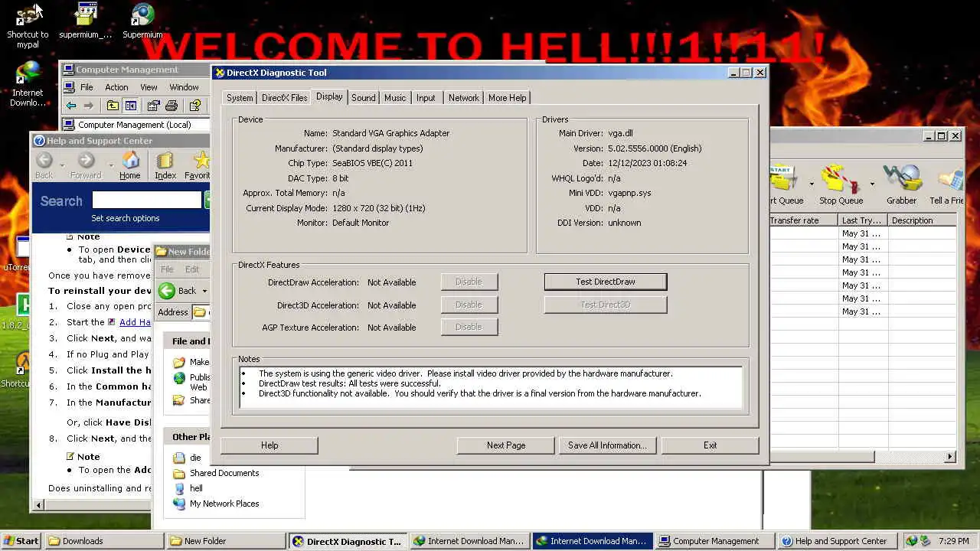Switch to the More Help tab
The width and height of the screenshot is (980, 551).
click(x=507, y=98)
